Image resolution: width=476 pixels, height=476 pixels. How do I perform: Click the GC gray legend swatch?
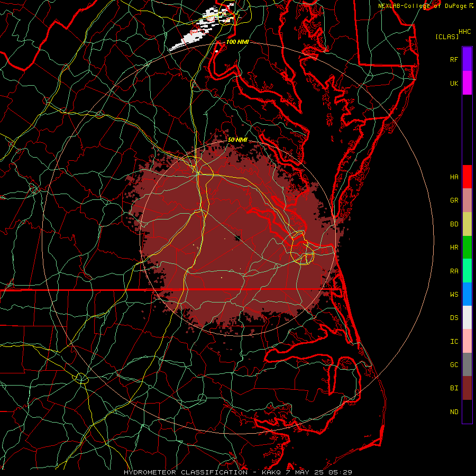point(467,364)
